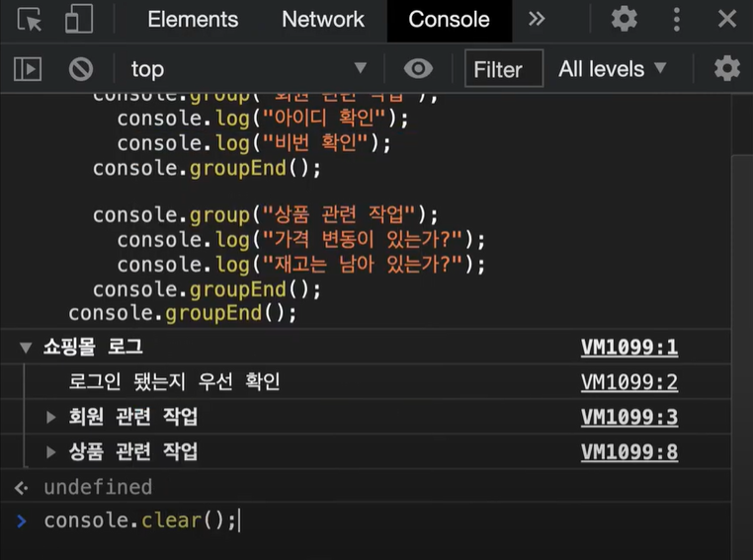Select the code line console.log("비번 확인")

pos(254,143)
